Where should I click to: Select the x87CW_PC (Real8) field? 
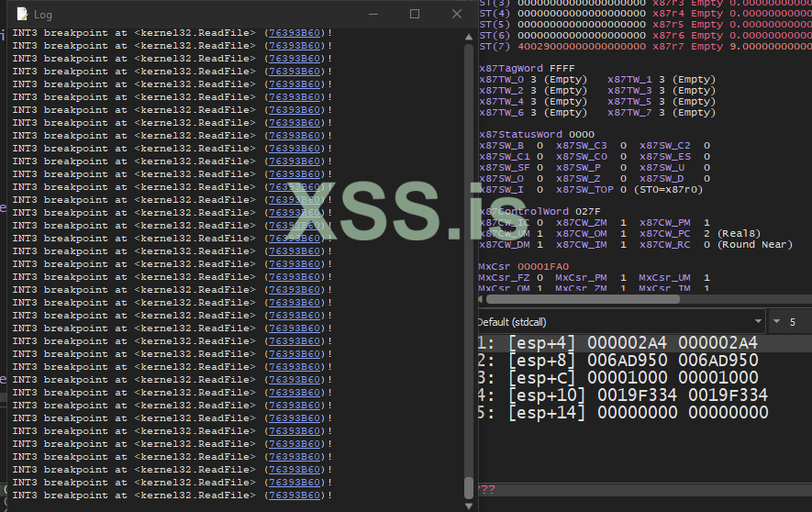(700, 233)
